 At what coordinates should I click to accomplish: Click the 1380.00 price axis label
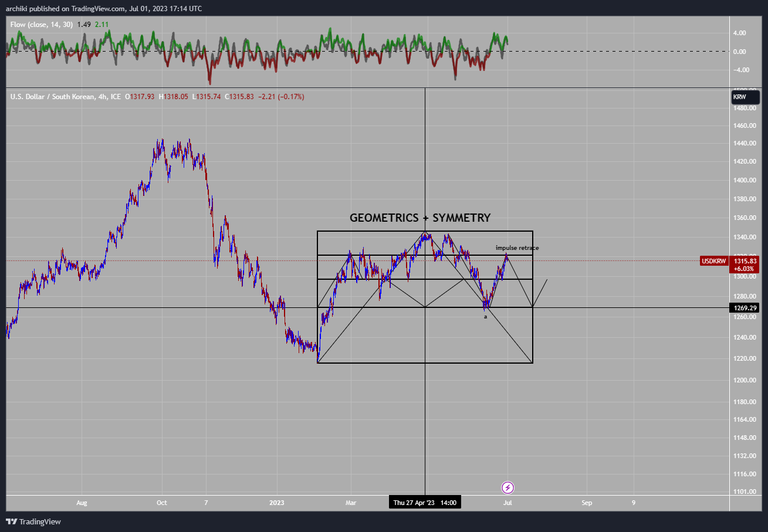743,199
